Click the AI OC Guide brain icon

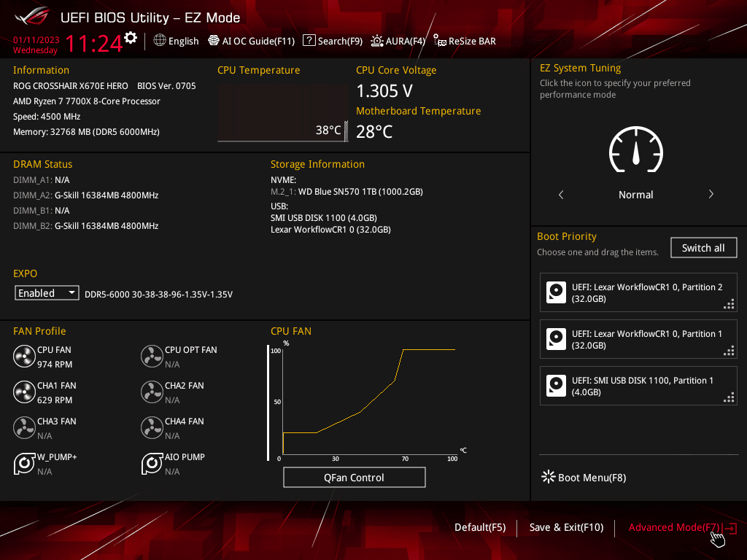(214, 41)
